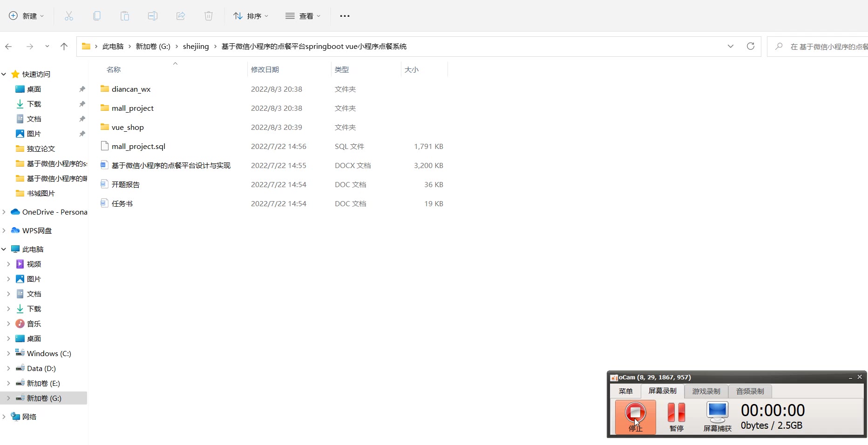The width and height of the screenshot is (868, 445).
Task: Expand the WPS网盘 node
Action: point(4,230)
